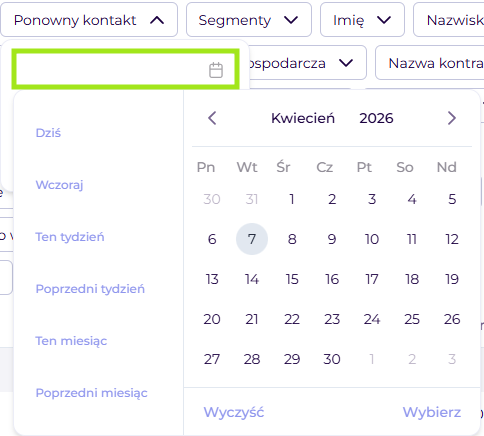
Task: Select Poprzedni tydzień range
Action: (90, 289)
